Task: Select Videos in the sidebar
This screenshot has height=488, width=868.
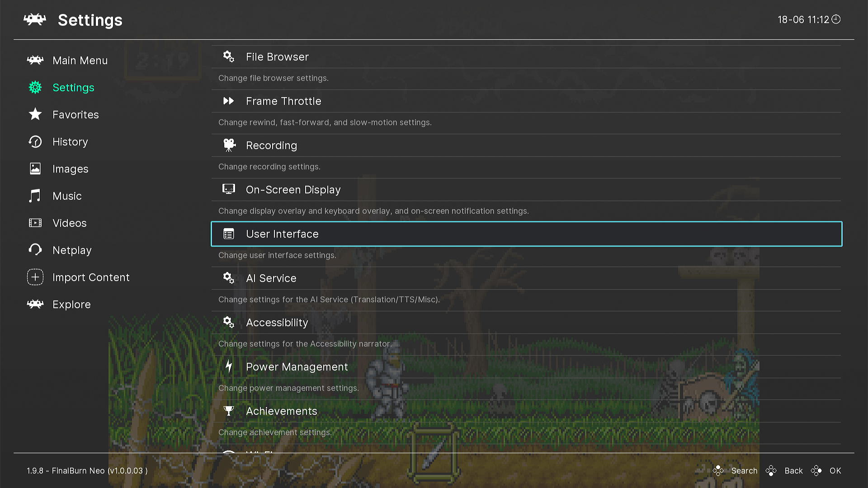Action: click(x=69, y=223)
